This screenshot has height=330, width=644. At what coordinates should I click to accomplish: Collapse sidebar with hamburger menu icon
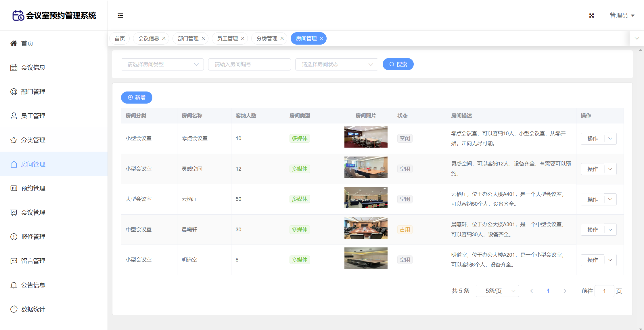(120, 16)
